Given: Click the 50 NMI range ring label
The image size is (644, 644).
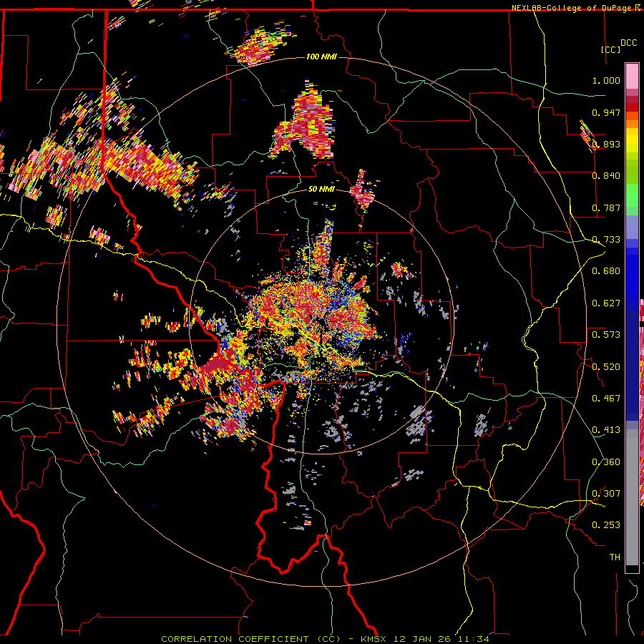Looking at the screenshot, I should [x=321, y=189].
